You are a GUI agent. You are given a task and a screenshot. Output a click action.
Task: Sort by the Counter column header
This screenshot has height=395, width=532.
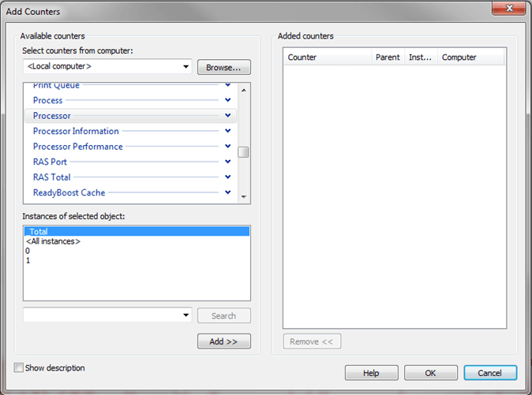click(327, 58)
